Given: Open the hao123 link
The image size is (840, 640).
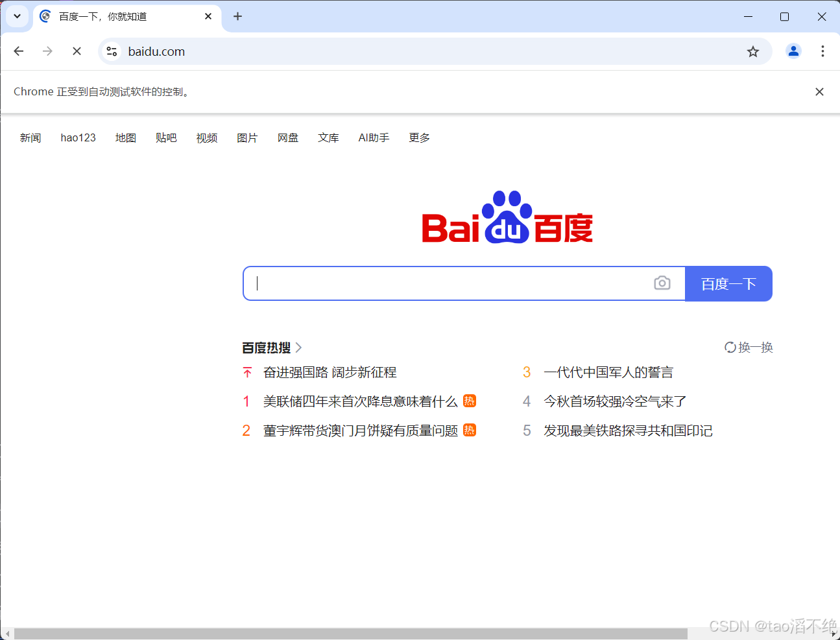Looking at the screenshot, I should [78, 138].
